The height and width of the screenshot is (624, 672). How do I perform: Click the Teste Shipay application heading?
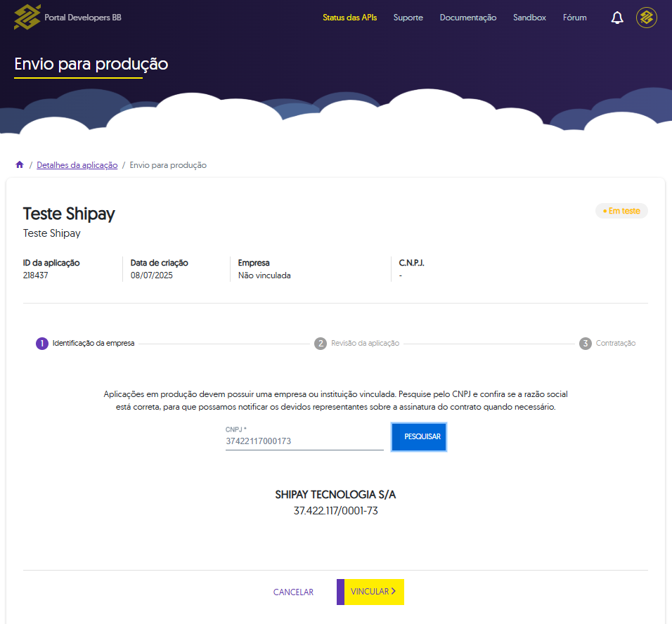pyautogui.click(x=69, y=214)
